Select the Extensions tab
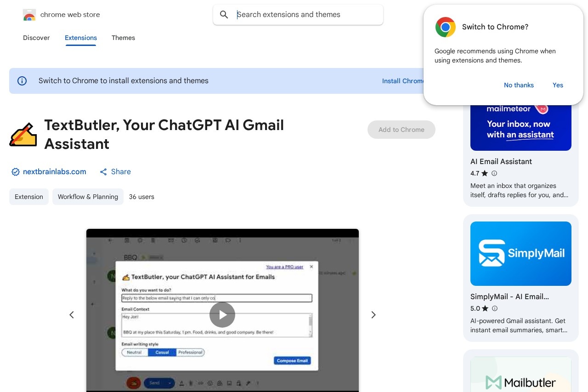 [81, 38]
